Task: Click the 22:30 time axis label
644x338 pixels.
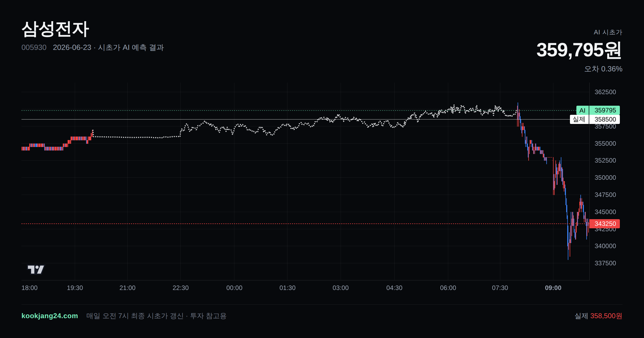Action: (x=181, y=288)
